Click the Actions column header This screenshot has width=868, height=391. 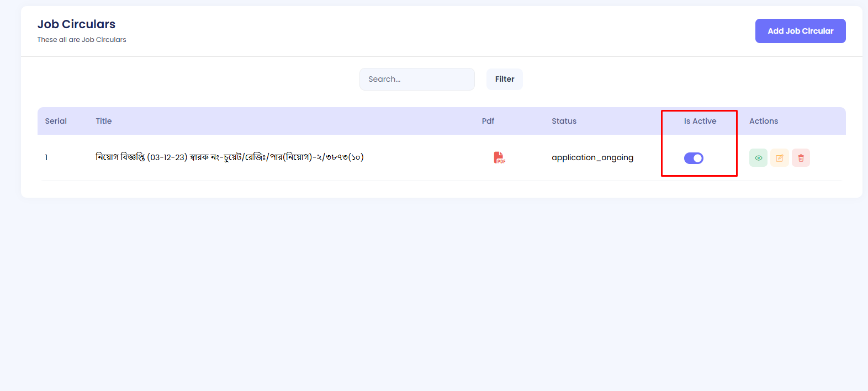click(x=763, y=121)
